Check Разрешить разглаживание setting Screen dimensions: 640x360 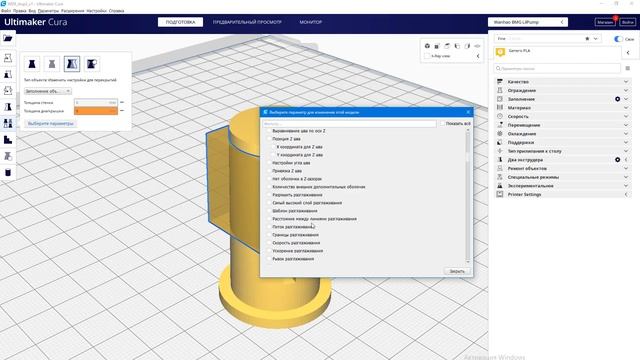269,195
